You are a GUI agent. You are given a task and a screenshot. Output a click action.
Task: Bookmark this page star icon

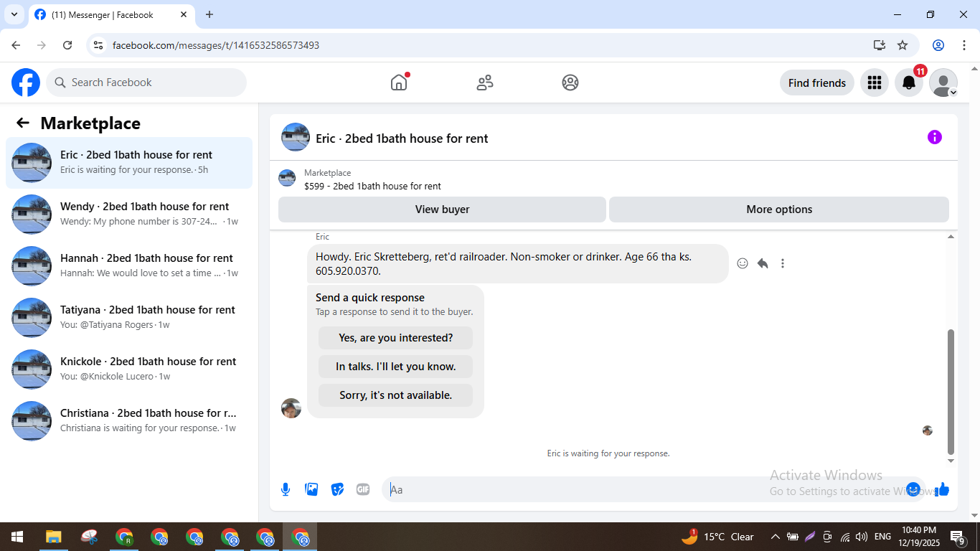903,45
